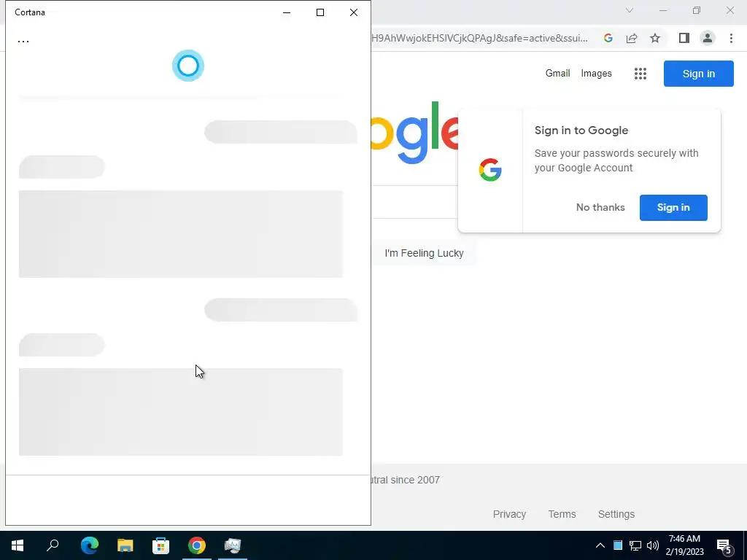Open the Cortana three-dot menu

(x=23, y=41)
